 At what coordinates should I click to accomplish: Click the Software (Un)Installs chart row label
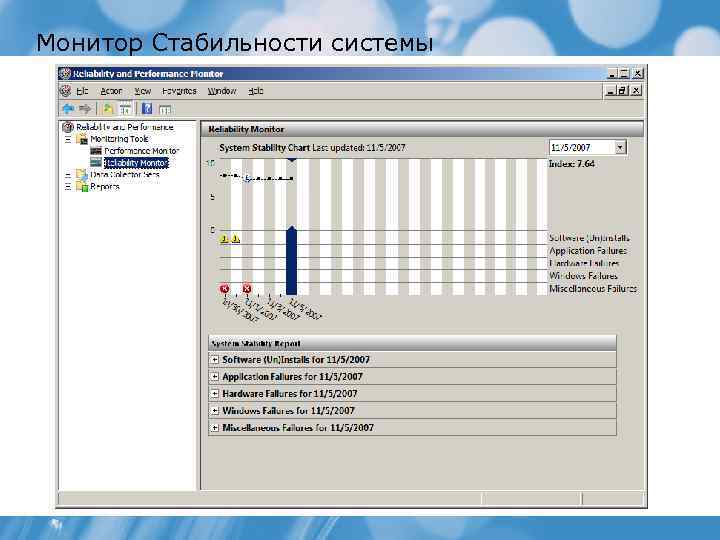pyautogui.click(x=589, y=238)
